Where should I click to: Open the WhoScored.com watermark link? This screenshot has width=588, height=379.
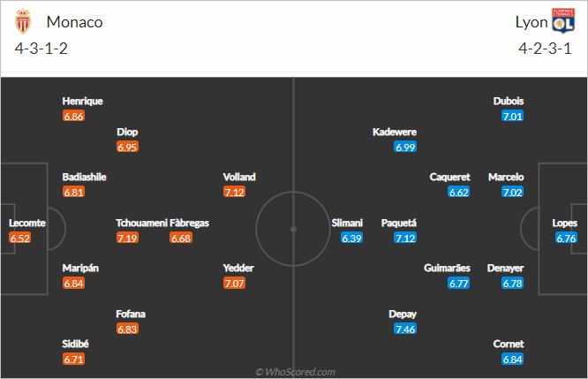[x=295, y=372]
